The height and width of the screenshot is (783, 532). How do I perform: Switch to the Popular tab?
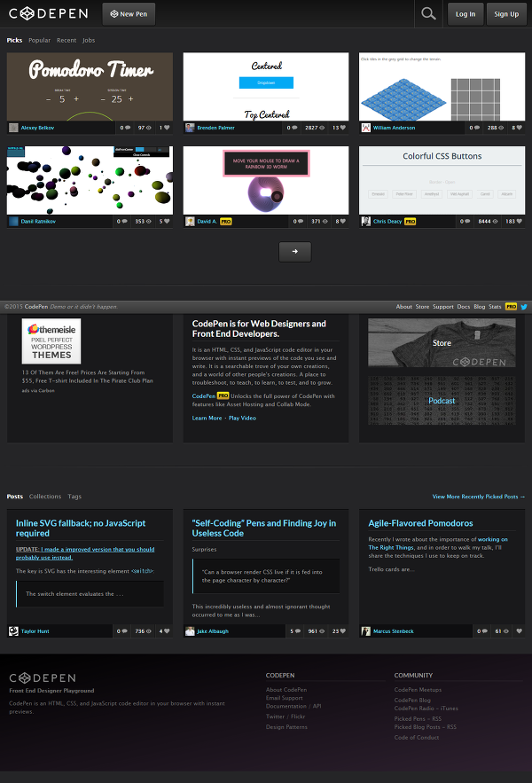pyautogui.click(x=40, y=40)
